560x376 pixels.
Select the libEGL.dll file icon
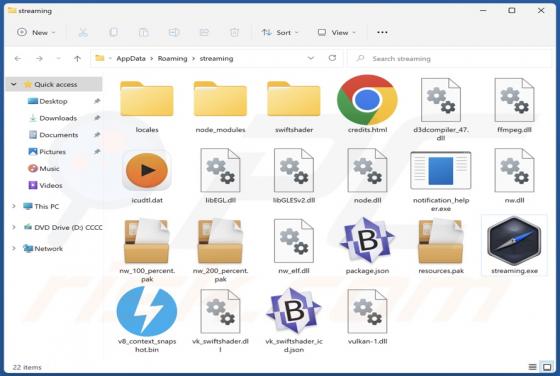click(x=220, y=170)
